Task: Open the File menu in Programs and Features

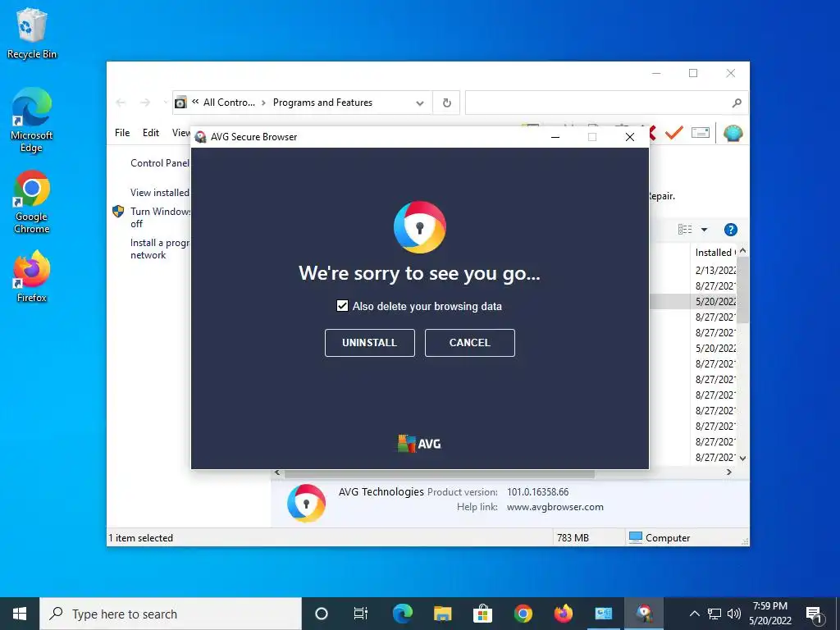Action: (x=122, y=133)
